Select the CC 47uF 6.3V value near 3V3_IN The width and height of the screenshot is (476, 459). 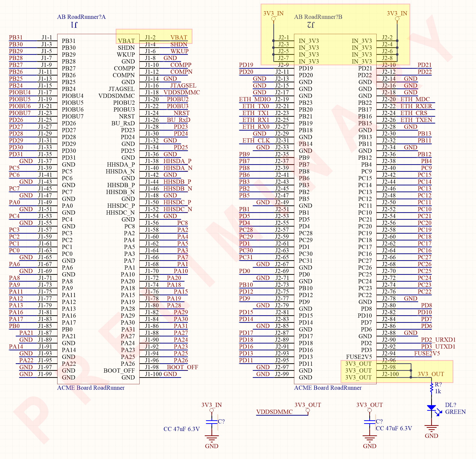click(x=181, y=429)
